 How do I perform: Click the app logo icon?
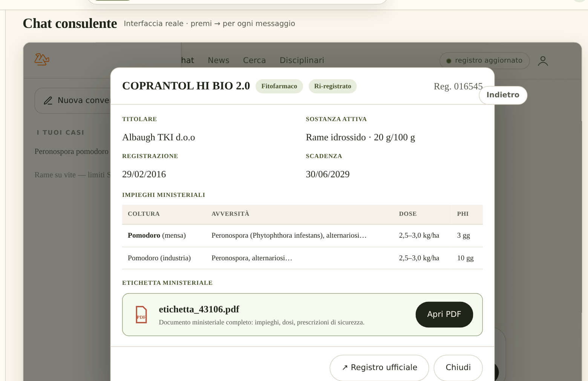click(42, 59)
